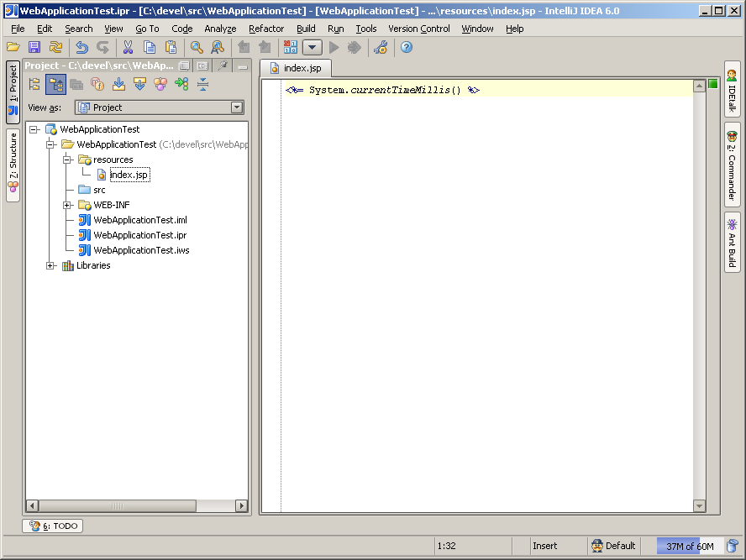This screenshot has height=560, width=746.
Task: Open the File menu
Action: (x=18, y=29)
